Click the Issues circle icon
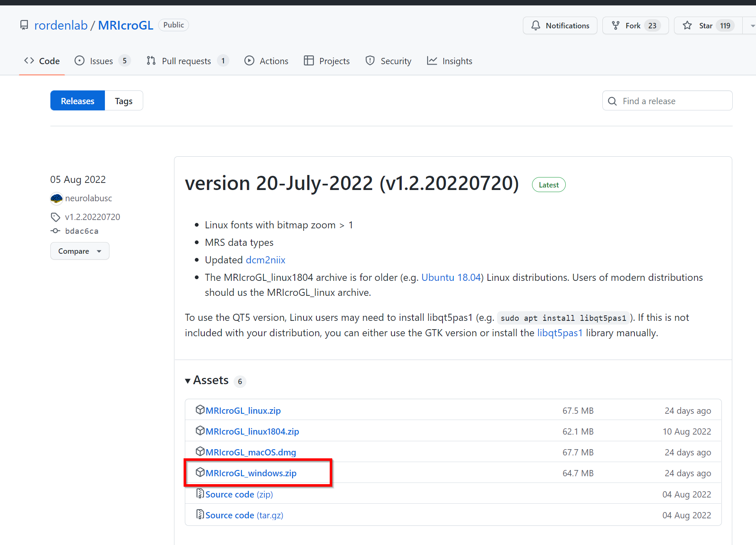 80,61
